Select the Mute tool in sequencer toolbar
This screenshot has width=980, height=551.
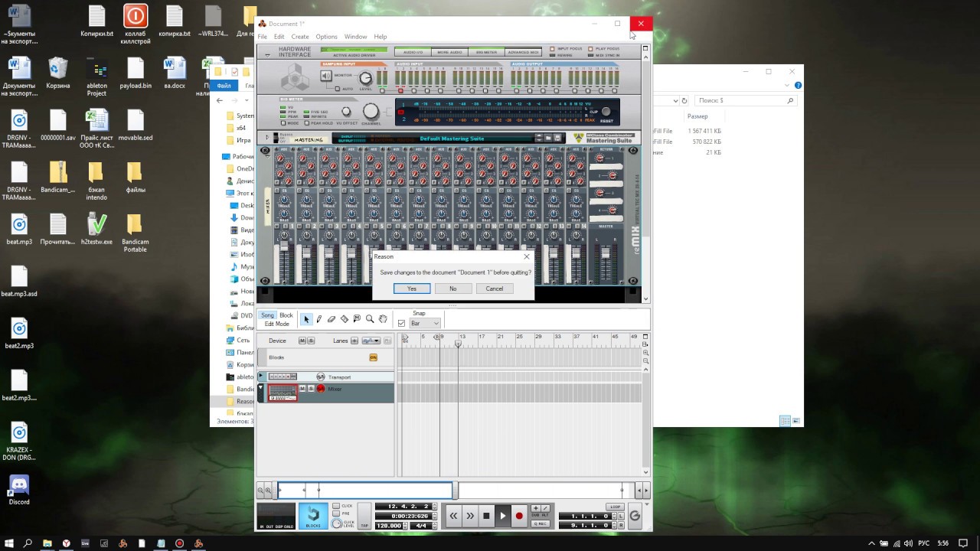(x=357, y=319)
